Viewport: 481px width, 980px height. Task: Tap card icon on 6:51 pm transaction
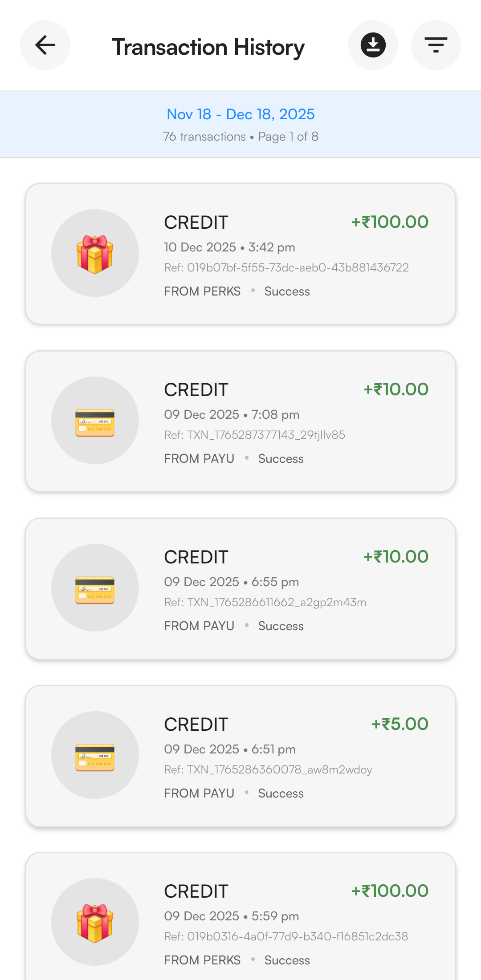point(95,755)
